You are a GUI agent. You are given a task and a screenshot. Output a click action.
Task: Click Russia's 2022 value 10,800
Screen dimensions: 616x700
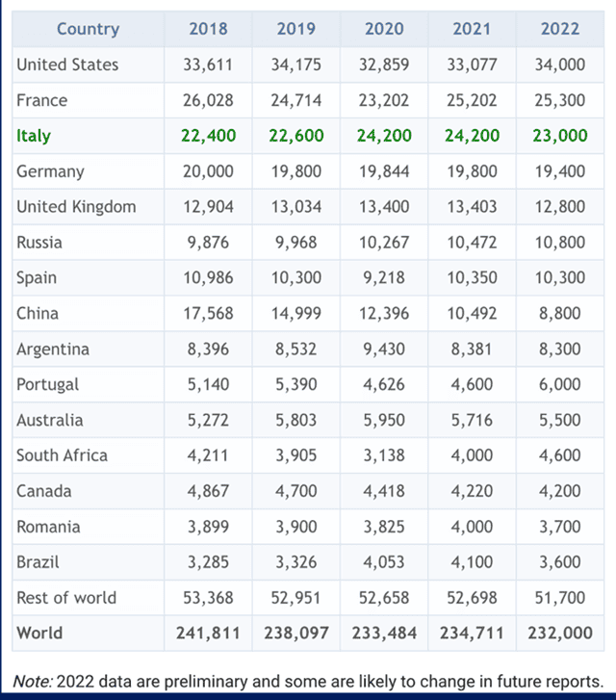559,243
